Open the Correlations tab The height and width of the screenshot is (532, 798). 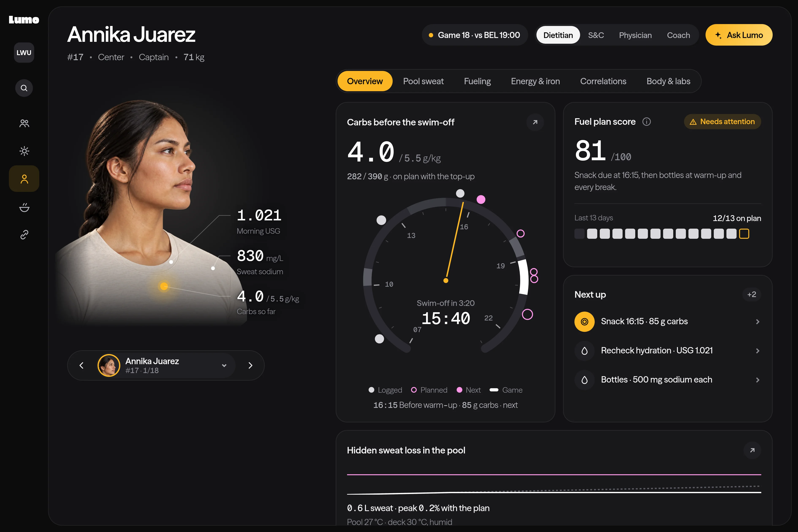(x=603, y=81)
